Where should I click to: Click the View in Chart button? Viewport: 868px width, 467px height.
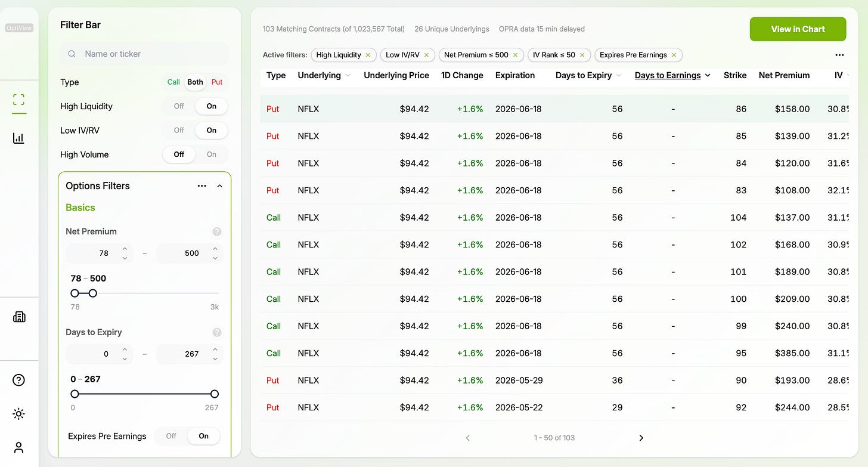coord(798,29)
